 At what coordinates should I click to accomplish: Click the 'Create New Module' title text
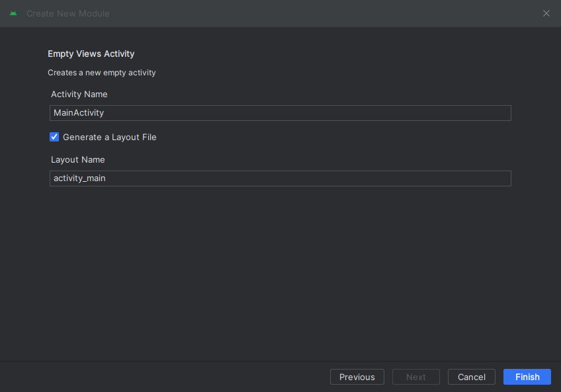[68, 14]
